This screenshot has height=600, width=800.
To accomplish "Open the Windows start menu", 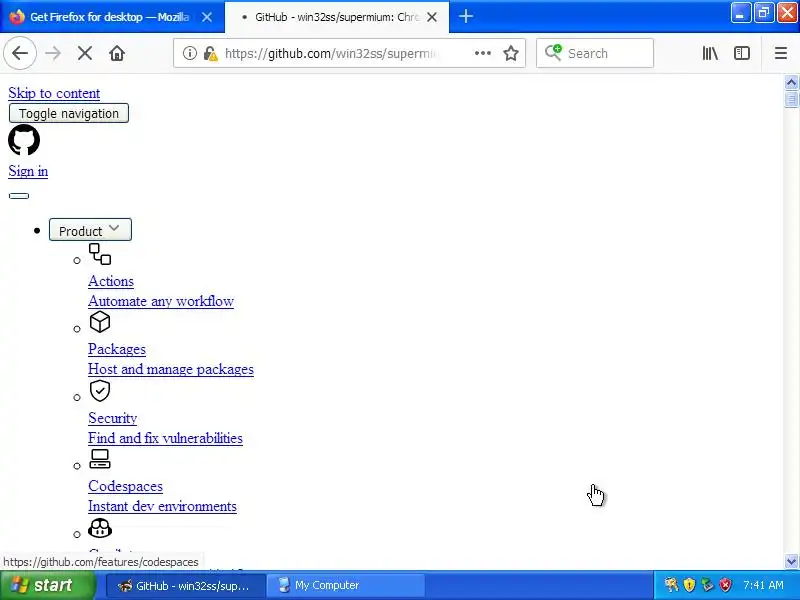I will [47, 585].
